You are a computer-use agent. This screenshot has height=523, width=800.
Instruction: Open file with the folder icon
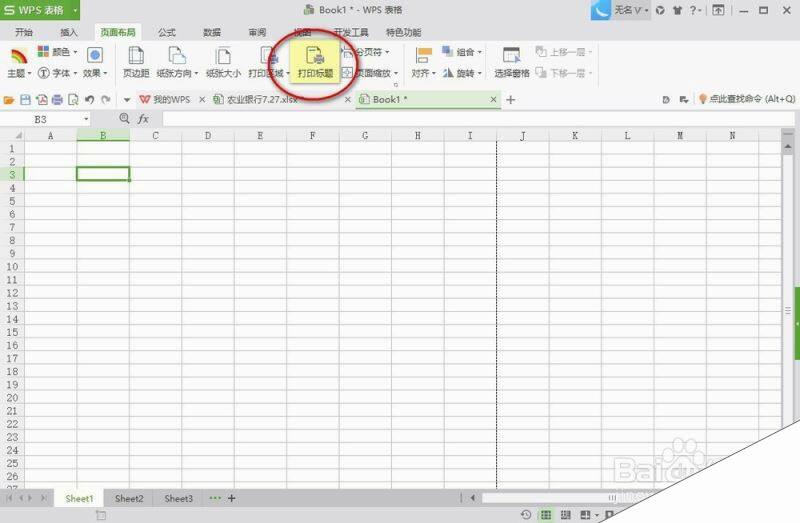click(9, 99)
